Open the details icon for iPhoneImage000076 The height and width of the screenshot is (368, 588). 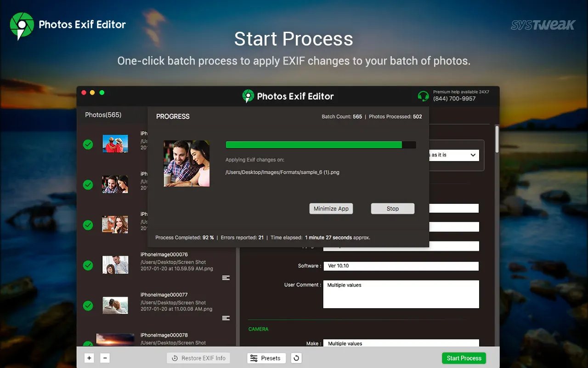point(226,278)
